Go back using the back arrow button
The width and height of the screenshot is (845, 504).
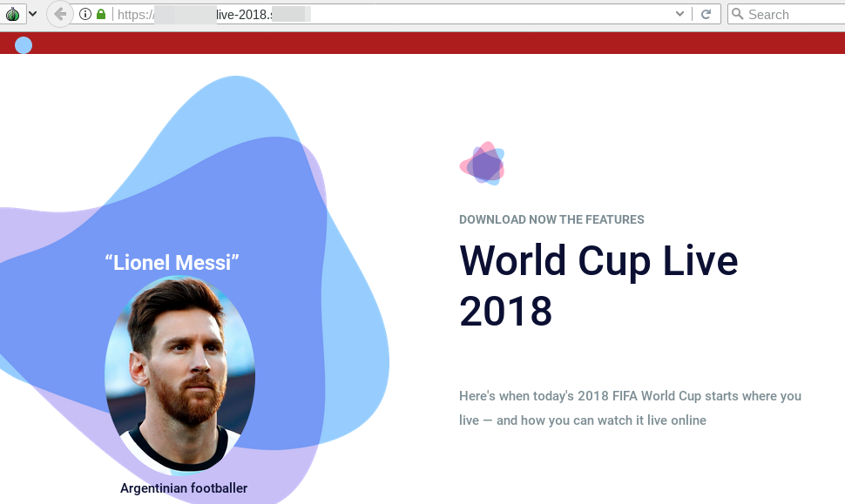(60, 14)
